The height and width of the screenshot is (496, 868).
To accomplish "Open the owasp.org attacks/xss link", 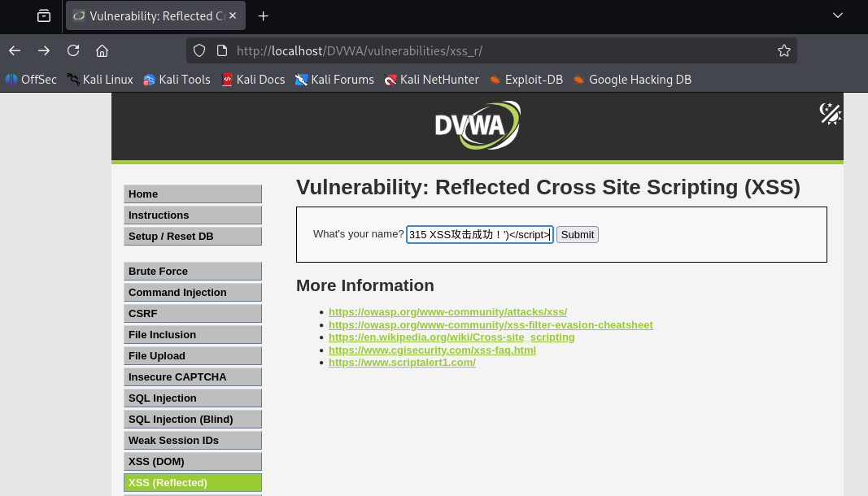I will coord(448,312).
